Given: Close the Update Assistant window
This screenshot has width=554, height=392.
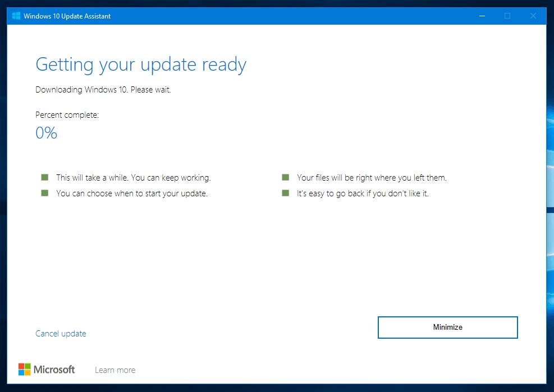Looking at the screenshot, I should tap(533, 16).
